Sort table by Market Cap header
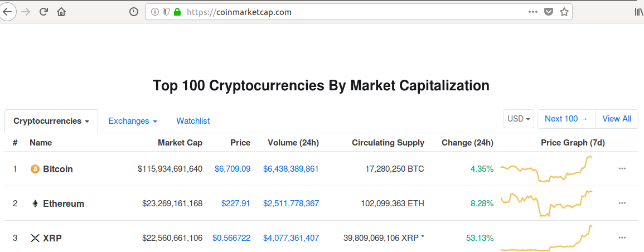Image resolution: width=644 pixels, height=252 pixels. pyautogui.click(x=180, y=143)
